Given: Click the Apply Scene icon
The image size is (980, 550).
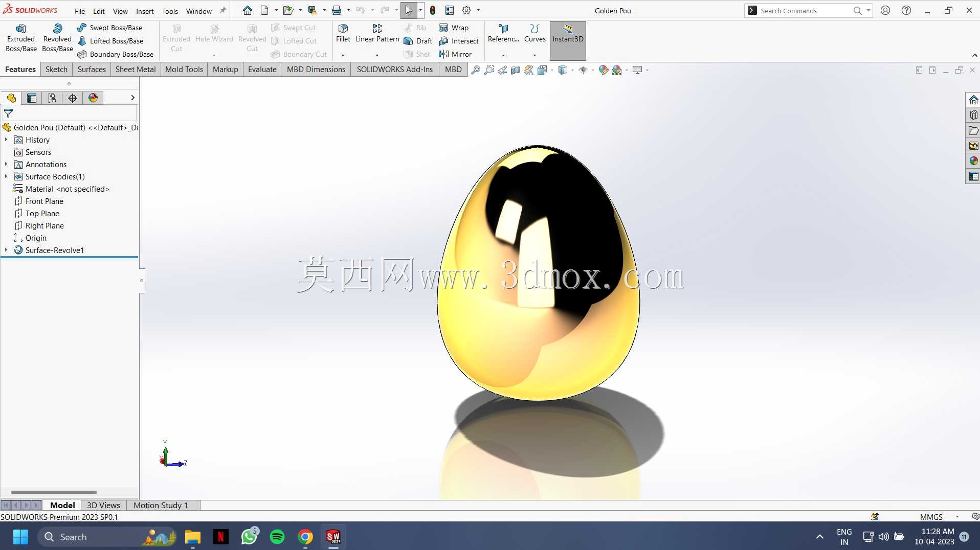Looking at the screenshot, I should pos(617,70).
